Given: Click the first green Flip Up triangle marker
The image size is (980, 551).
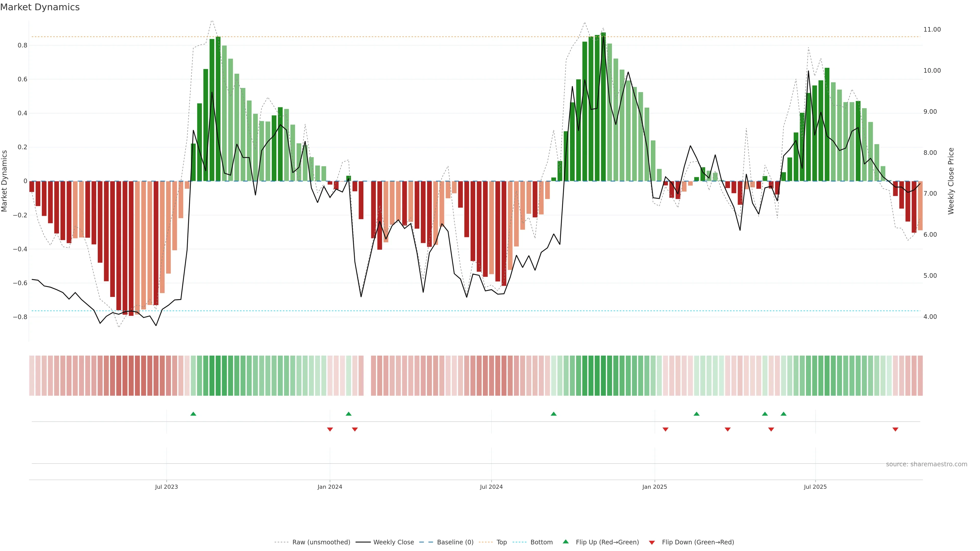Looking at the screenshot, I should point(193,414).
